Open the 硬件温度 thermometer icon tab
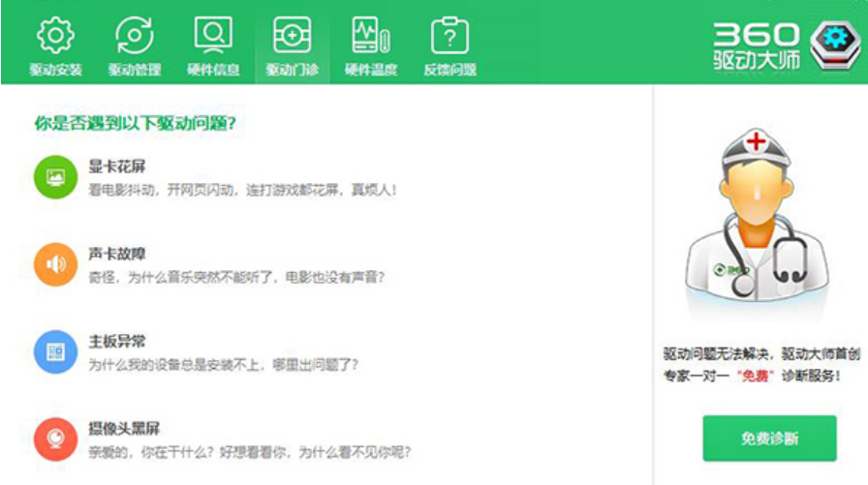The image size is (868, 485). [371, 37]
